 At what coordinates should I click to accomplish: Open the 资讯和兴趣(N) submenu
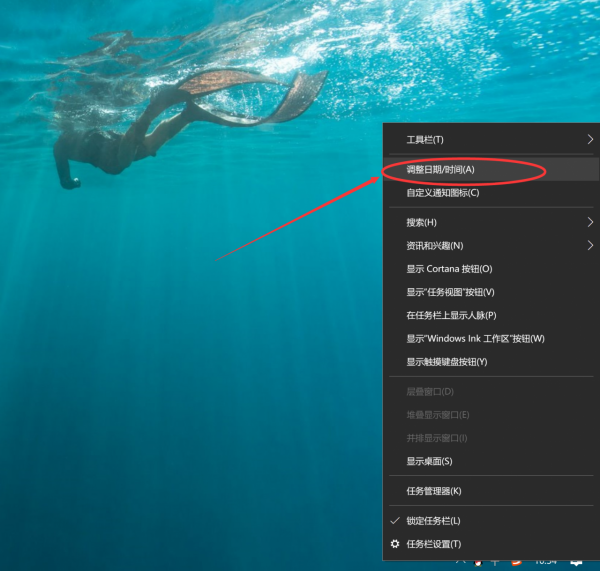pyautogui.click(x=491, y=246)
